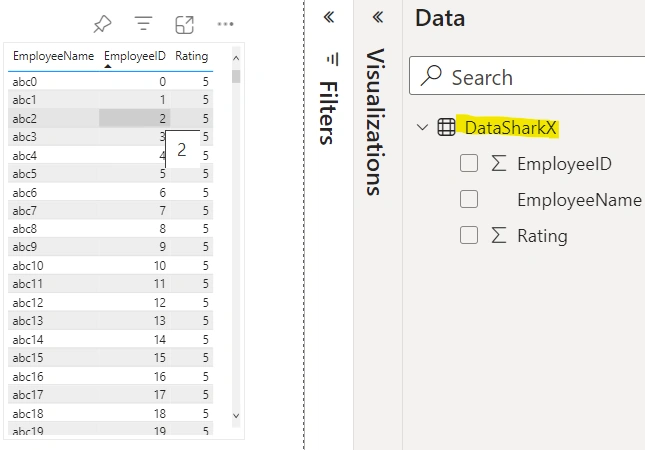Image resolution: width=645 pixels, height=450 pixels.
Task: Click the sigma icon beside Rating
Action: click(x=499, y=235)
